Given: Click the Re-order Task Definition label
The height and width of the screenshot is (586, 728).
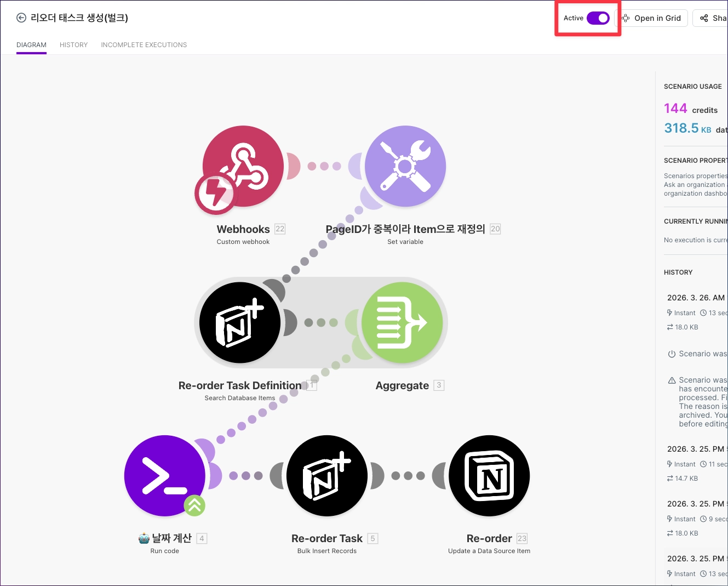Looking at the screenshot, I should pos(240,385).
